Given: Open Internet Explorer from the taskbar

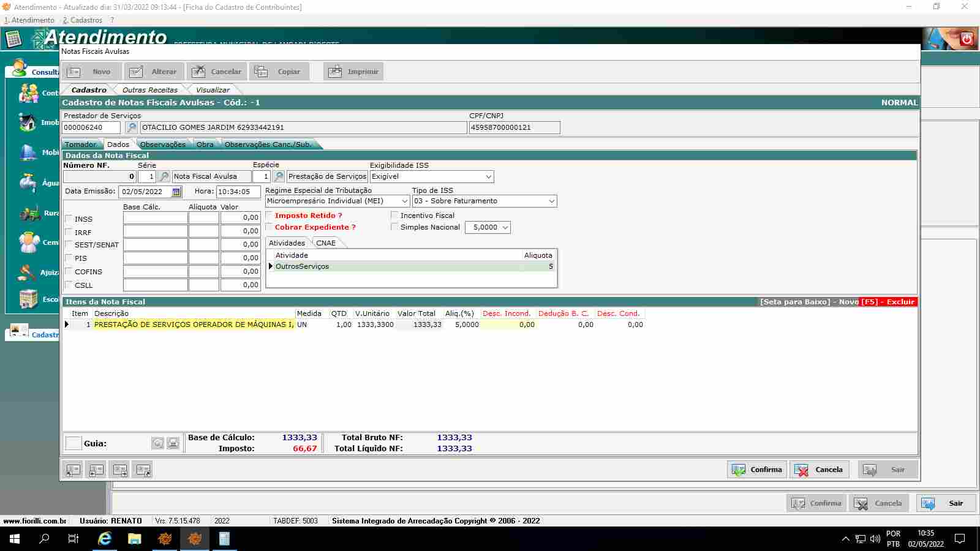Looking at the screenshot, I should tap(105, 539).
